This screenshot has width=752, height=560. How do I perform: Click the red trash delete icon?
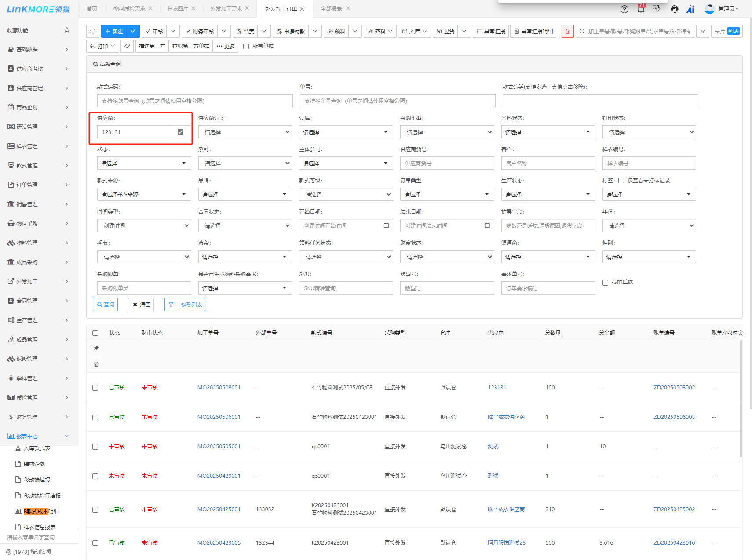point(567,31)
